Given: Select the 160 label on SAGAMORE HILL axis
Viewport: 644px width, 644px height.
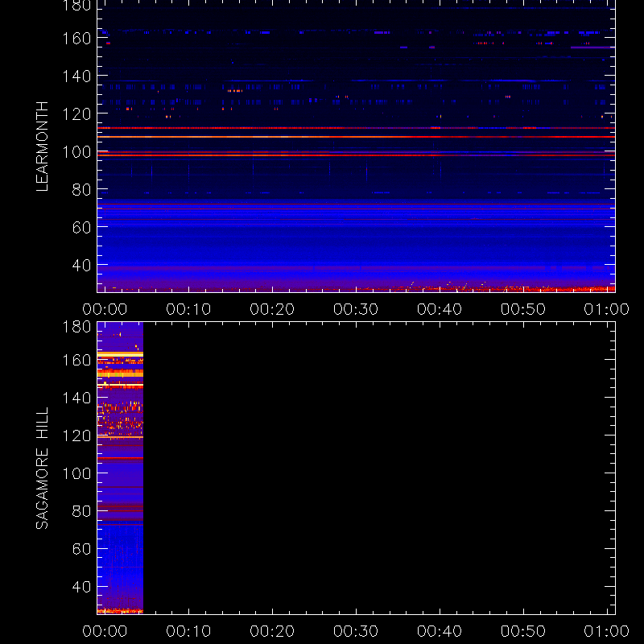Looking at the screenshot, I should click(x=76, y=361).
